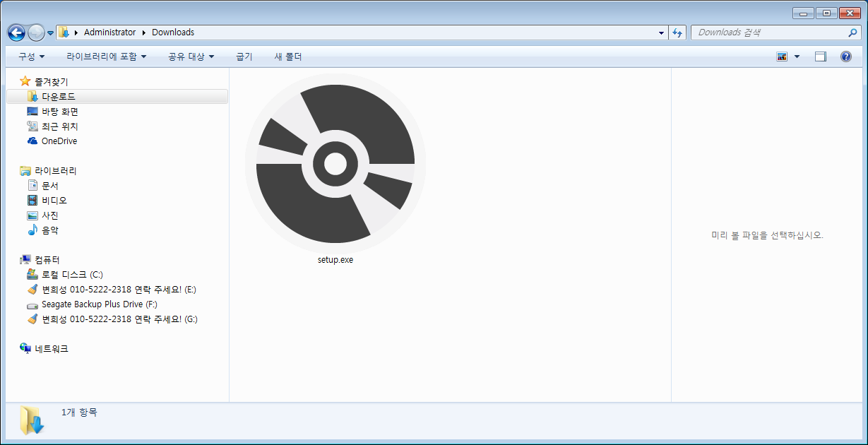Click 새 폴더 to create folder
This screenshot has height=445, width=868.
click(x=287, y=57)
